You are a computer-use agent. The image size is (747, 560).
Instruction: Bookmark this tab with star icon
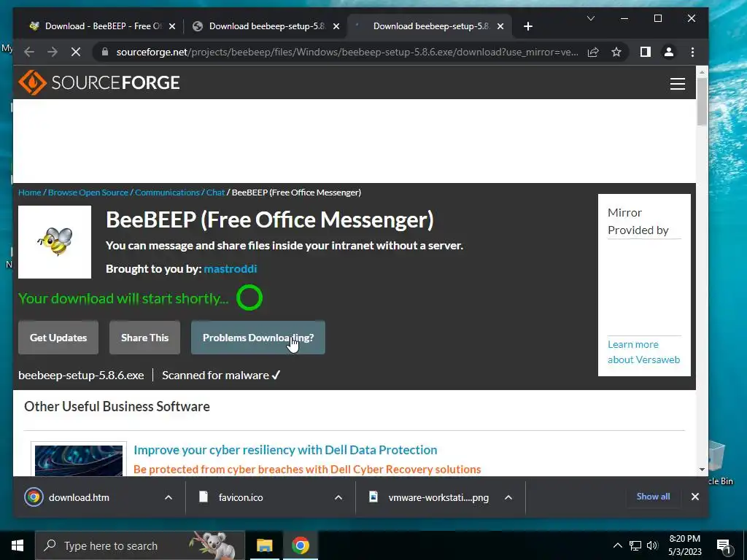pos(616,52)
